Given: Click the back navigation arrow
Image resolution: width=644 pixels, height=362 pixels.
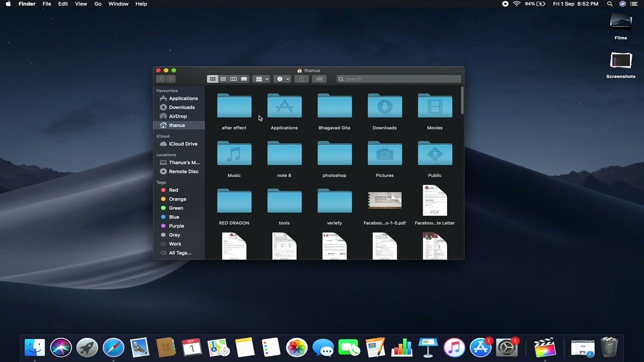Looking at the screenshot, I should pyautogui.click(x=160, y=79).
